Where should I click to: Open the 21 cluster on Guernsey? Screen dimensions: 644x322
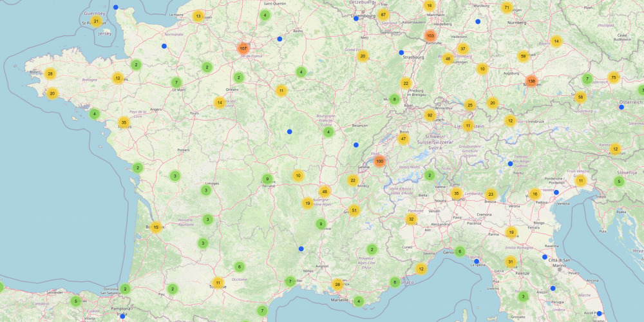pos(96,21)
